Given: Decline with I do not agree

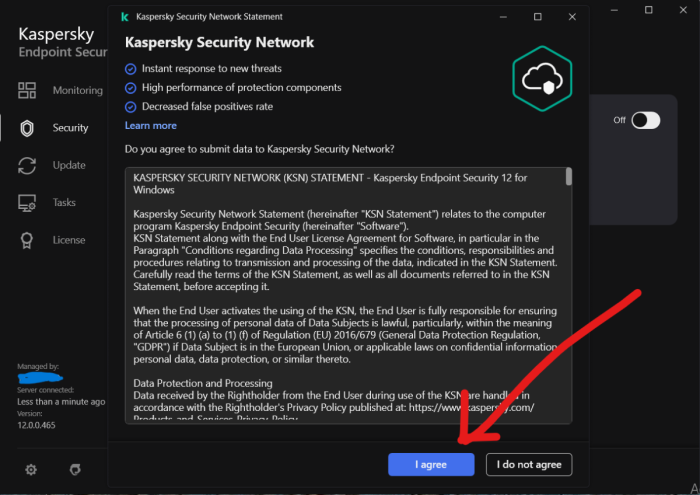Looking at the screenshot, I should click(x=529, y=464).
